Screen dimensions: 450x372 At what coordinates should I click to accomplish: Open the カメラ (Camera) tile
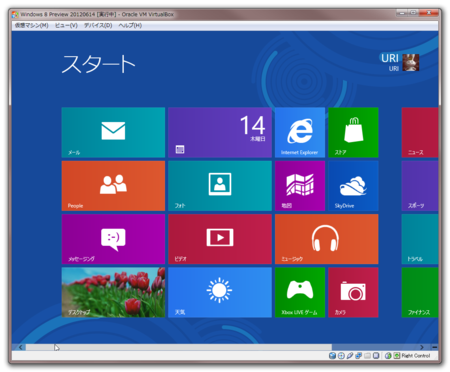pos(353,292)
